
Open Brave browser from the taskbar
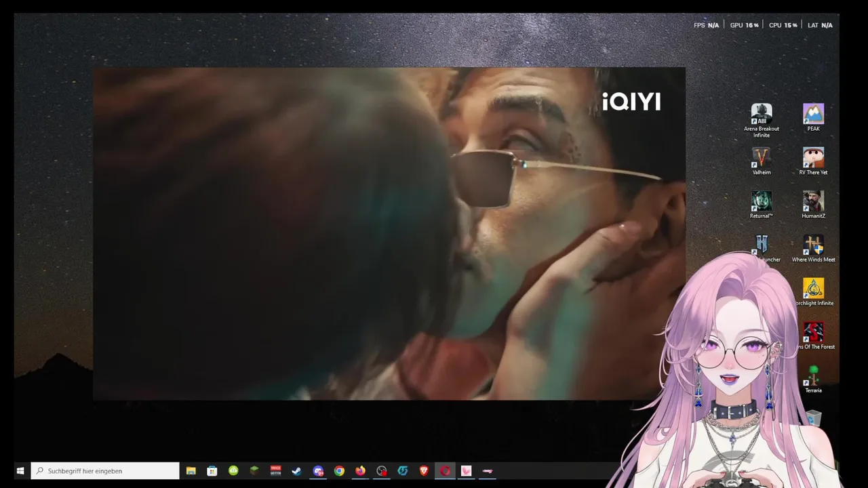pos(424,470)
